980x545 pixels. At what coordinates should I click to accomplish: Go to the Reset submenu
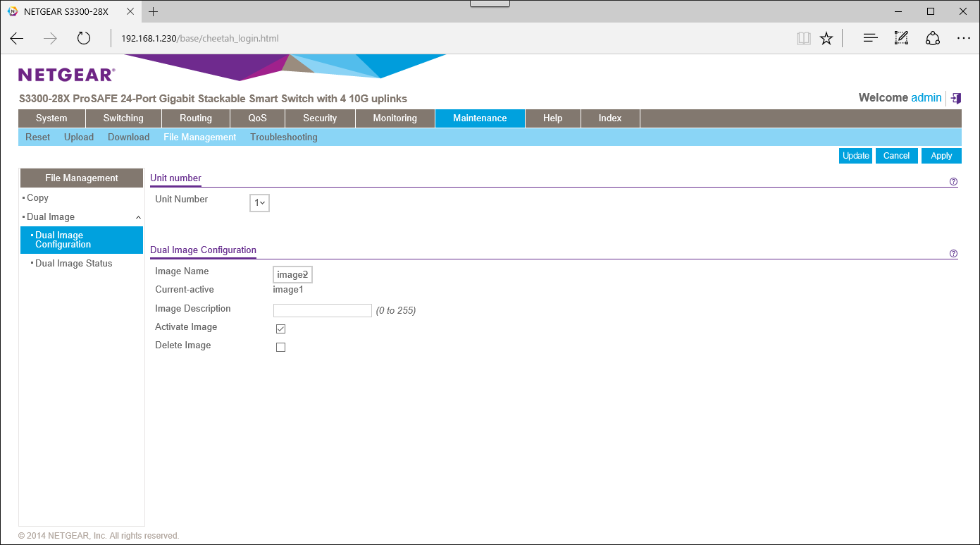point(38,137)
